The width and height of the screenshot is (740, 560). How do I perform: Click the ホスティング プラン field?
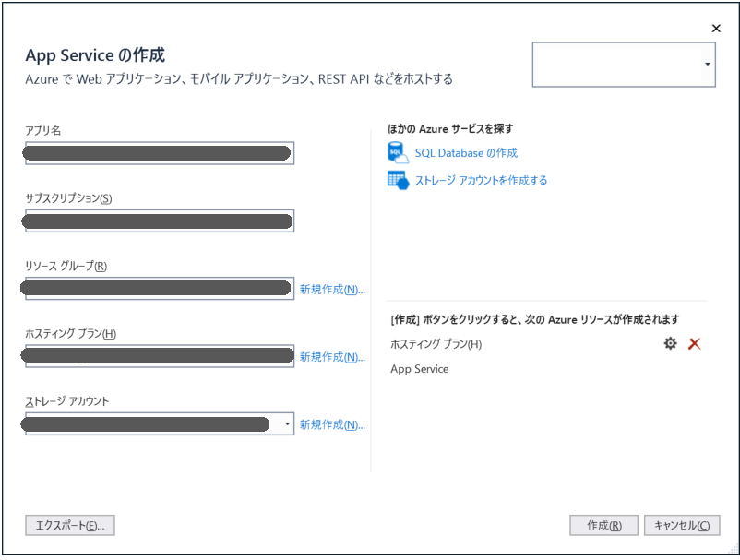[x=157, y=355]
